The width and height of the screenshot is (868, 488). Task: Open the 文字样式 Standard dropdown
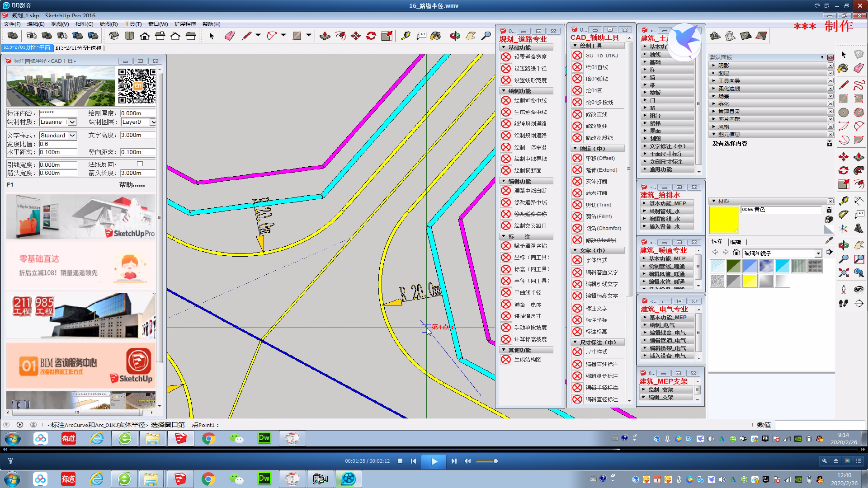[x=72, y=136]
